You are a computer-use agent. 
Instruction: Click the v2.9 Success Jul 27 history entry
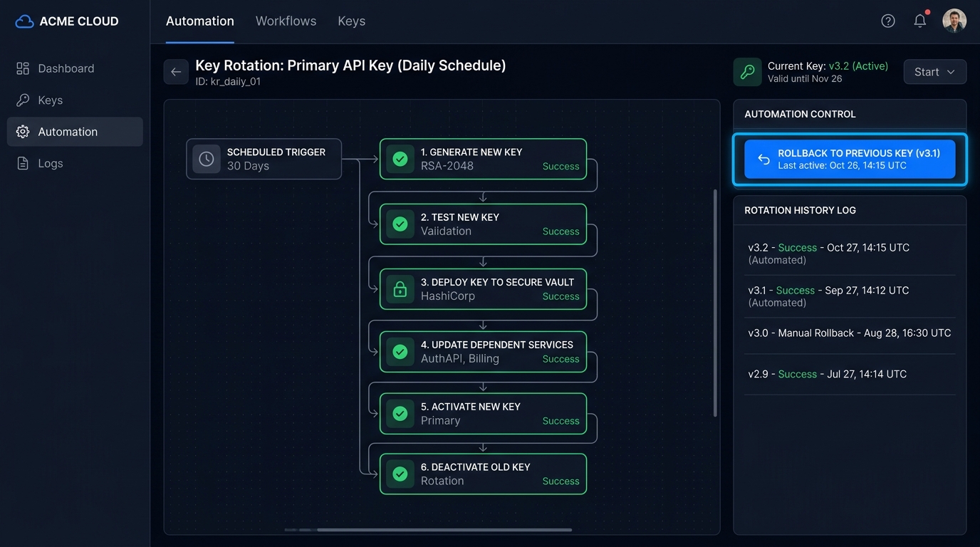click(x=850, y=374)
